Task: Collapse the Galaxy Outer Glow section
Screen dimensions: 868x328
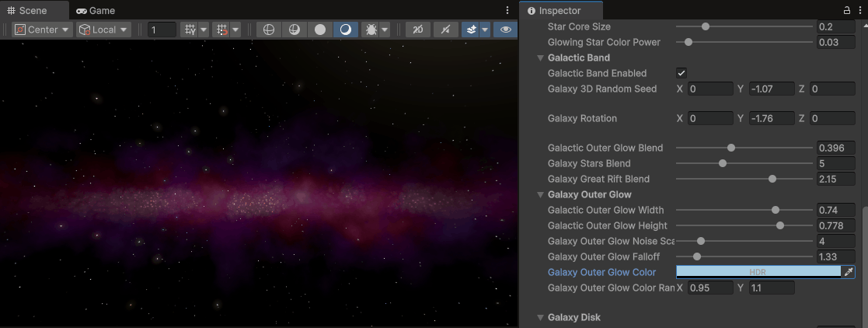Action: coord(540,194)
